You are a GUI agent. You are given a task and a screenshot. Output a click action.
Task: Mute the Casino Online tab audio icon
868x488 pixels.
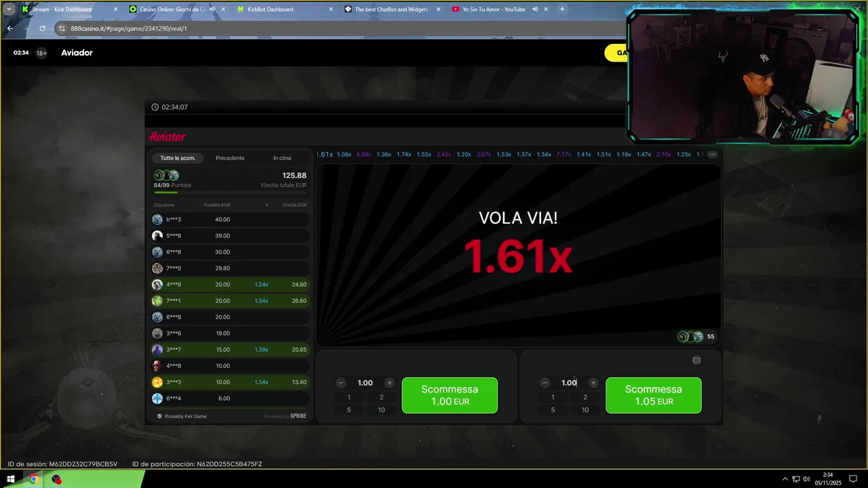coord(212,9)
